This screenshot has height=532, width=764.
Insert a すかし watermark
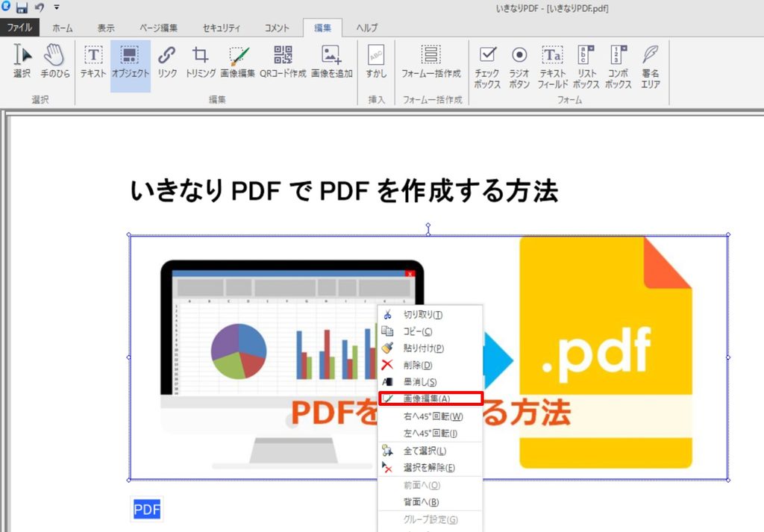point(376,61)
